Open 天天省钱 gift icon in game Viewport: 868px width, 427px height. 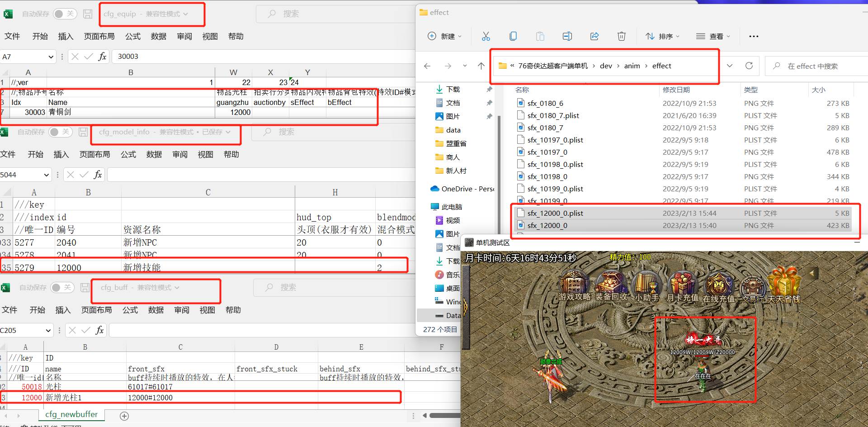pyautogui.click(x=784, y=286)
